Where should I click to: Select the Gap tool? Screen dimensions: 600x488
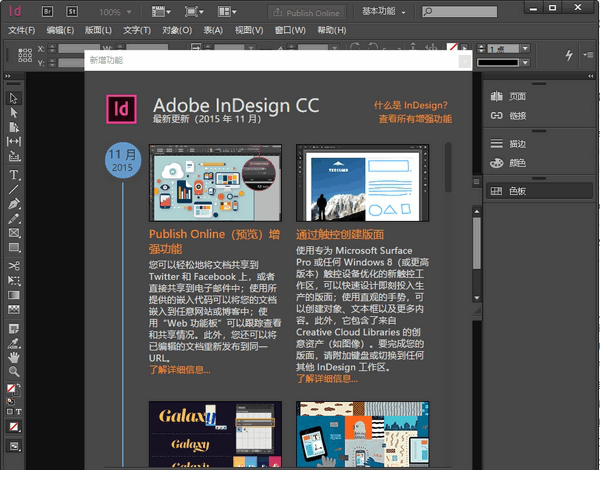pyautogui.click(x=14, y=141)
